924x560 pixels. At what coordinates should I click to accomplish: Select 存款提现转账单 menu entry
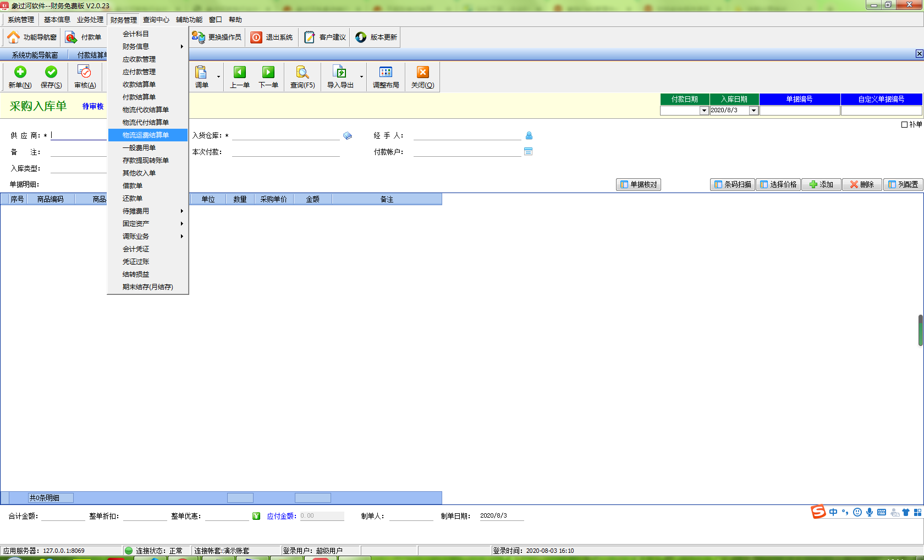pos(147,161)
